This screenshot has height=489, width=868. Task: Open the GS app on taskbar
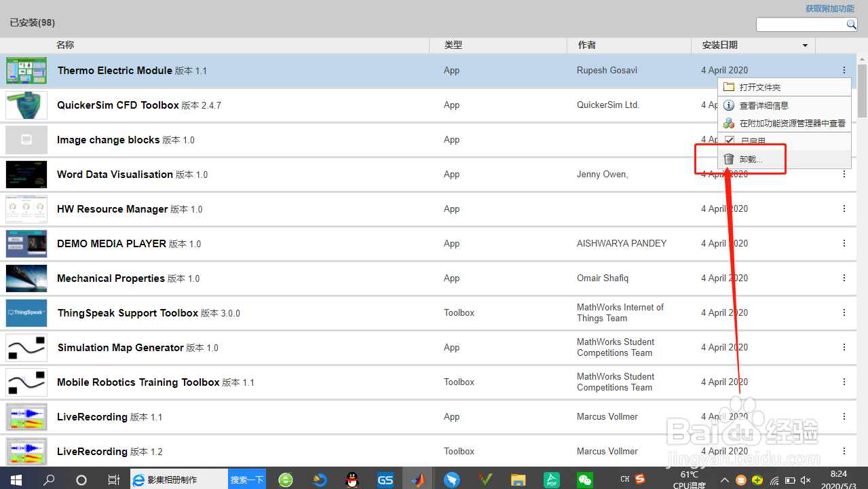click(385, 479)
